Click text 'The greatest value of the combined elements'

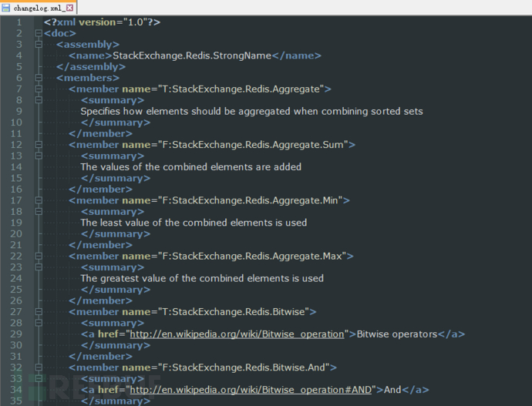click(x=185, y=279)
